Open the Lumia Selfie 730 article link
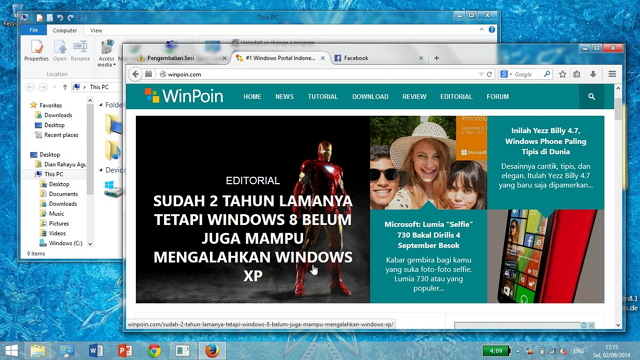 pos(429,235)
